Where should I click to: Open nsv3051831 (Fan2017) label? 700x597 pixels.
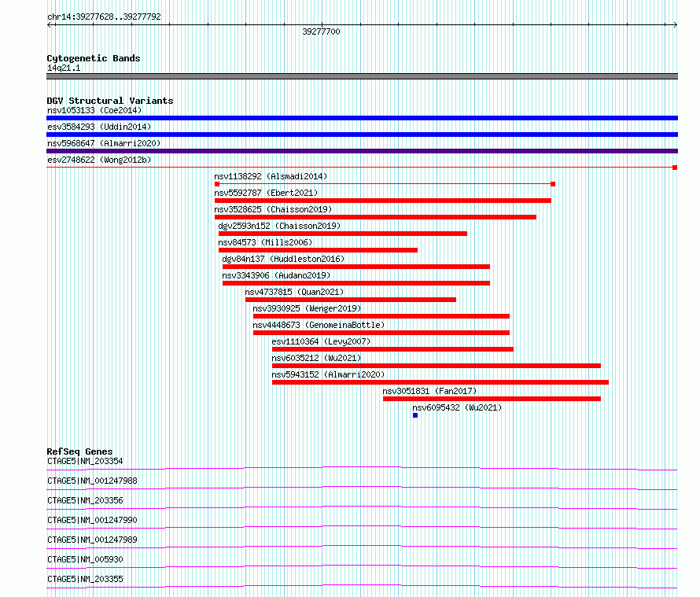coord(429,391)
